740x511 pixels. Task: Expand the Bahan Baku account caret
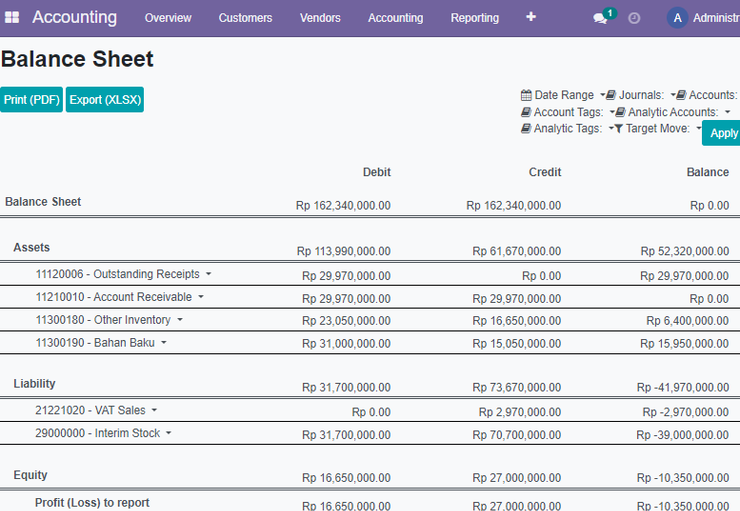(x=164, y=343)
